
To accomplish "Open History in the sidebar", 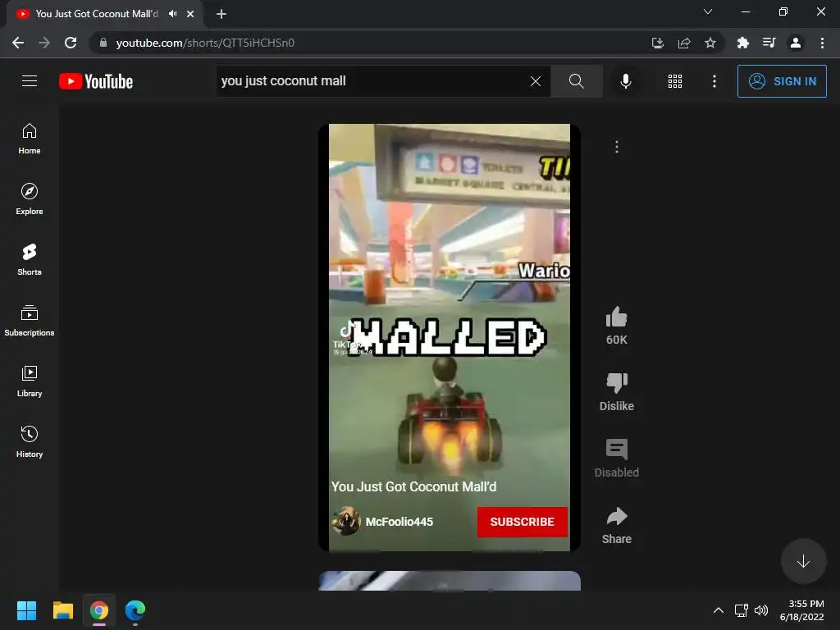I will coord(30,441).
